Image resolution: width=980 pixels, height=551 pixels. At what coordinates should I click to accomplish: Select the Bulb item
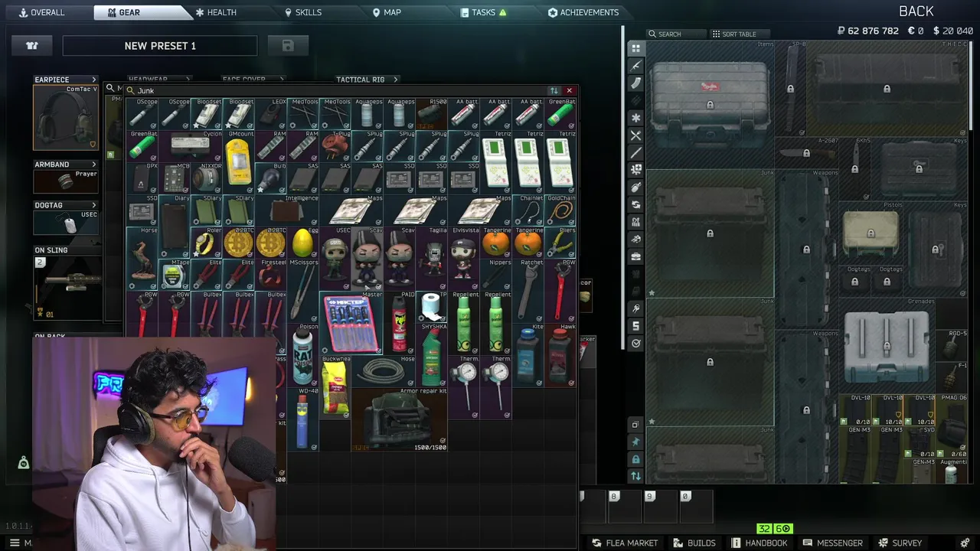coord(270,178)
